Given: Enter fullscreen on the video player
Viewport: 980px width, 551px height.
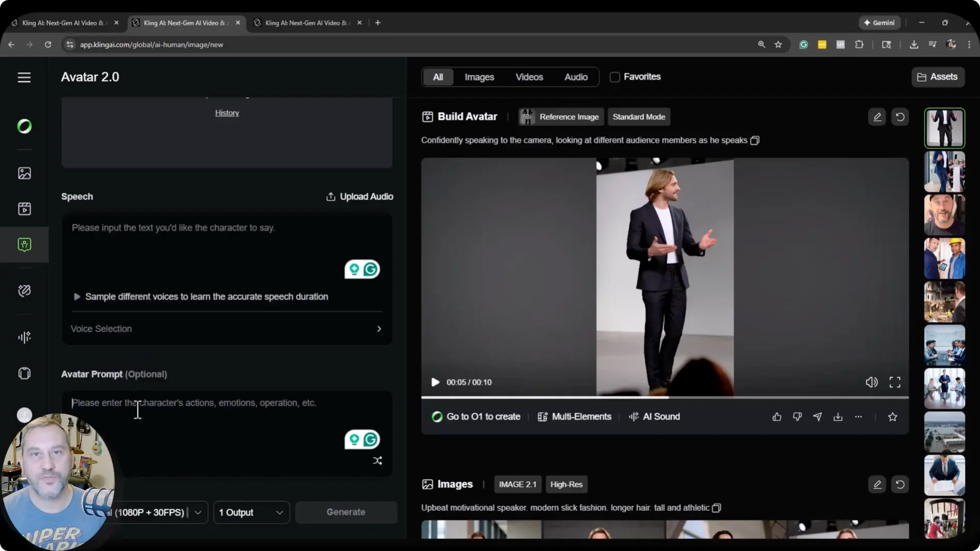Looking at the screenshot, I should [895, 382].
